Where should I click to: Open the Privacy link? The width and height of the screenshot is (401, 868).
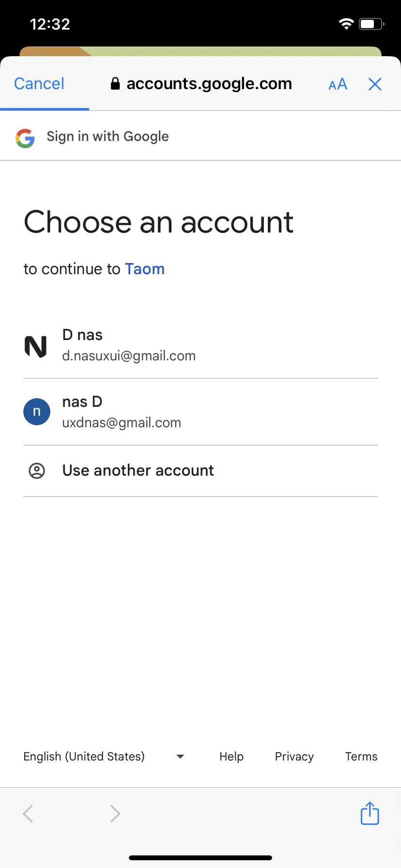(x=294, y=757)
